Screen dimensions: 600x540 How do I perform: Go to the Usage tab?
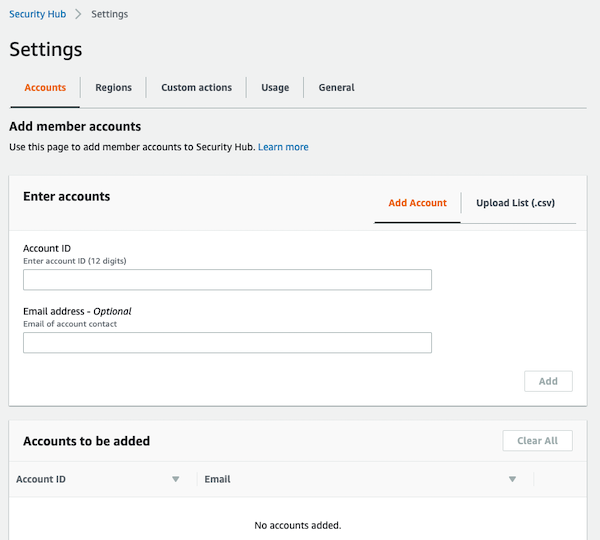[x=275, y=88]
